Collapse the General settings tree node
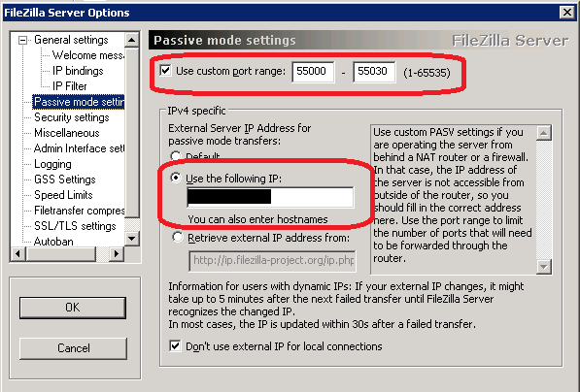580x392 pixels. [23, 41]
